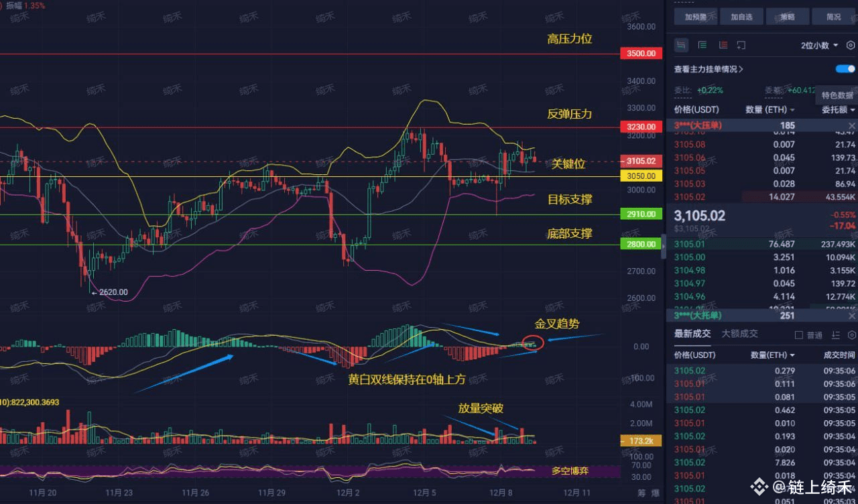Click the 价格(USDT) order book header

click(x=696, y=109)
